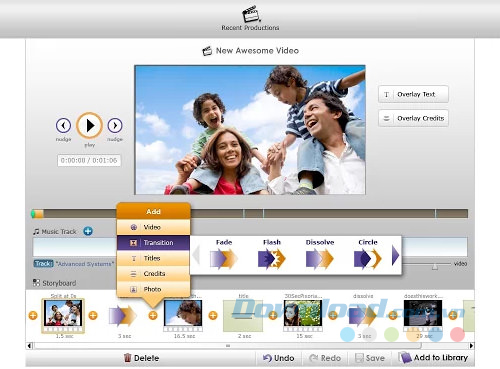The width and height of the screenshot is (500, 369).
Task: Click plus icon after the 16.5 sec clip
Action: (213, 315)
